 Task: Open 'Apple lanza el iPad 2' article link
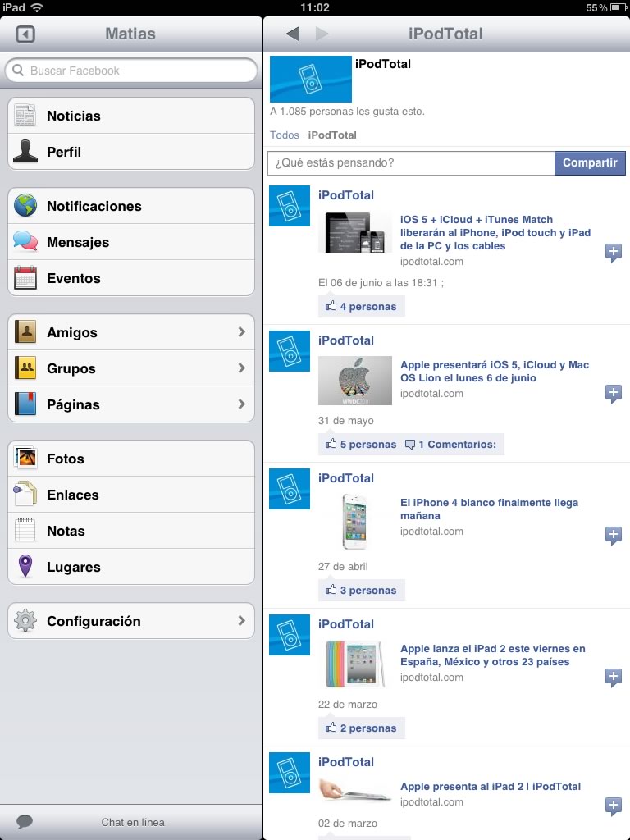coord(492,655)
